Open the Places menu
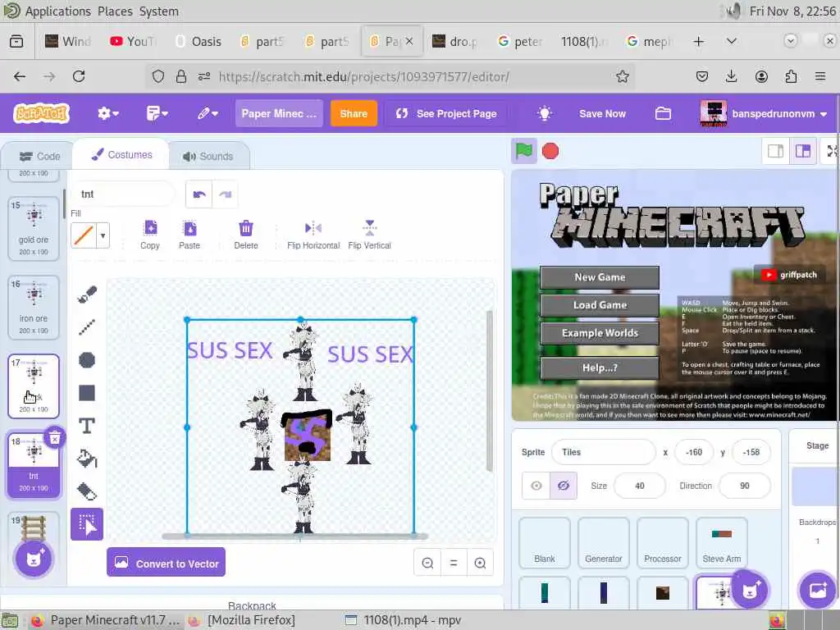Viewport: 840px width, 630px height. coord(115,11)
